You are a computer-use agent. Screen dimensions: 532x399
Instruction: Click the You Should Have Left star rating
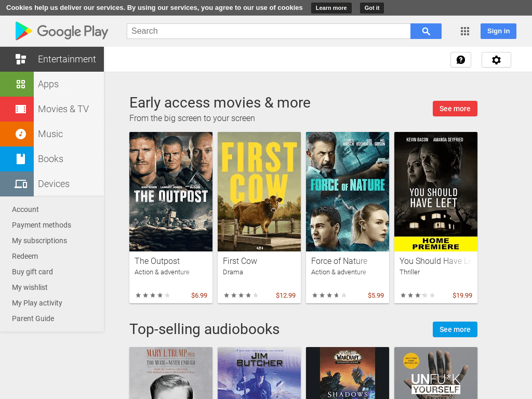pyautogui.click(x=417, y=296)
